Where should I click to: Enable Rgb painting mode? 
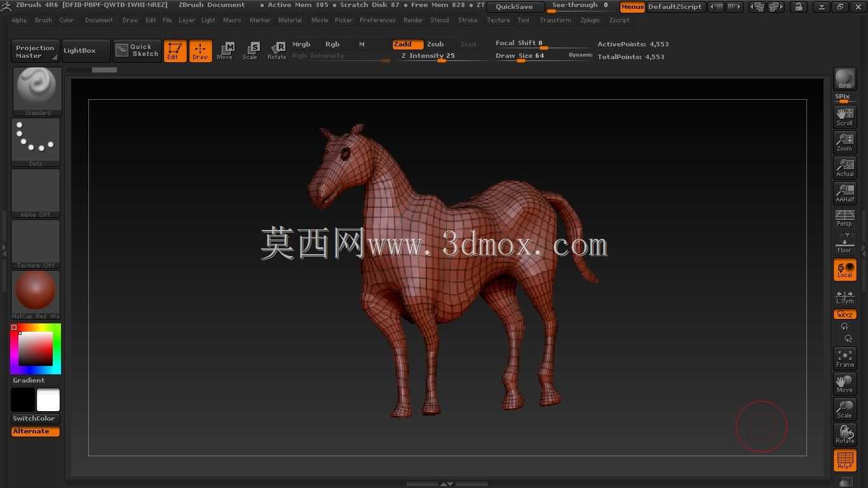[332, 44]
